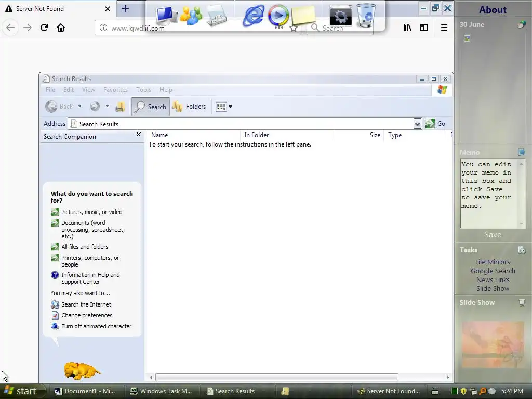Open the yellow sticky note dock icon
This screenshot has width=532, height=399.
[x=303, y=15]
